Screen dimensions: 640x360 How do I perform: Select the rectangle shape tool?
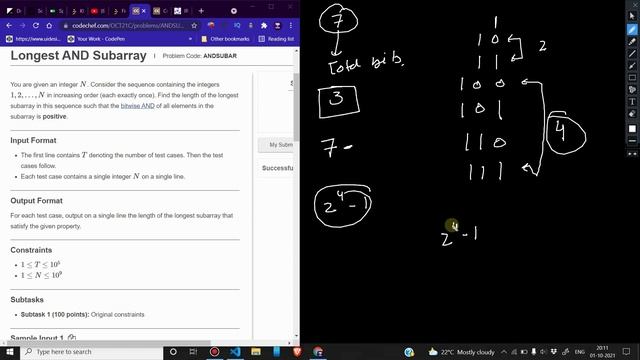point(632,78)
